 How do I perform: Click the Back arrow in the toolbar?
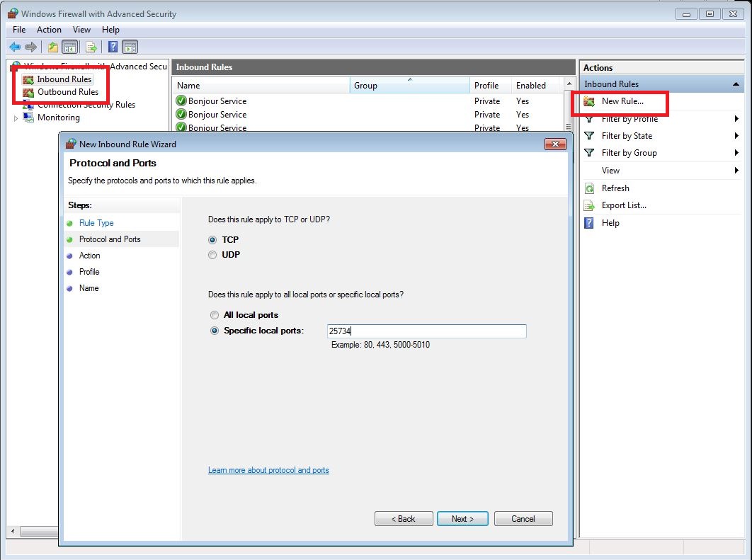tap(15, 47)
